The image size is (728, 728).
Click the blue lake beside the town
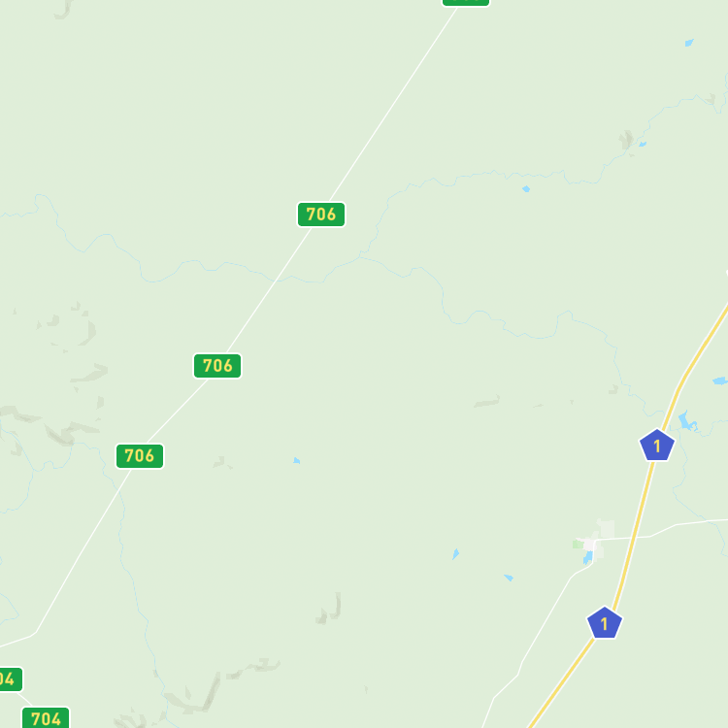[588, 557]
